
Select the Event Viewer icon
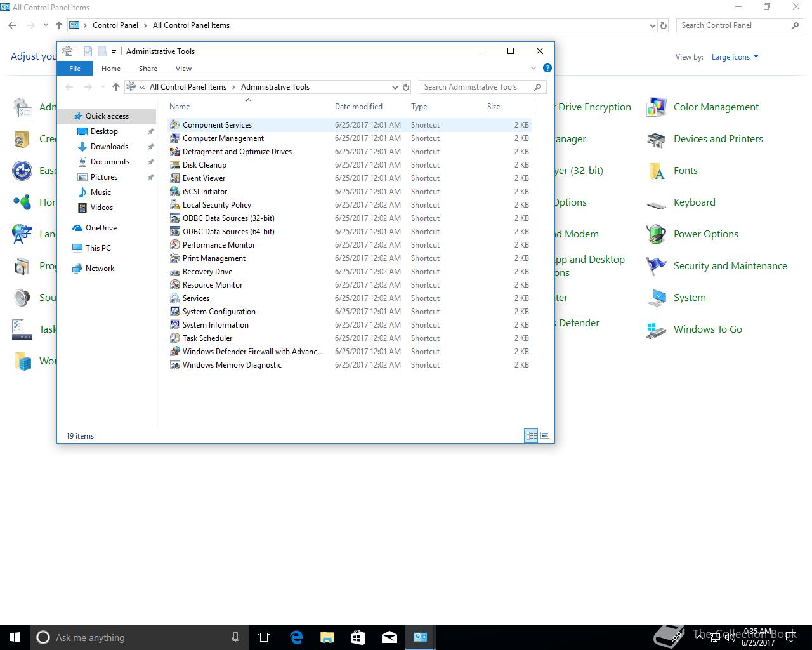(x=175, y=178)
